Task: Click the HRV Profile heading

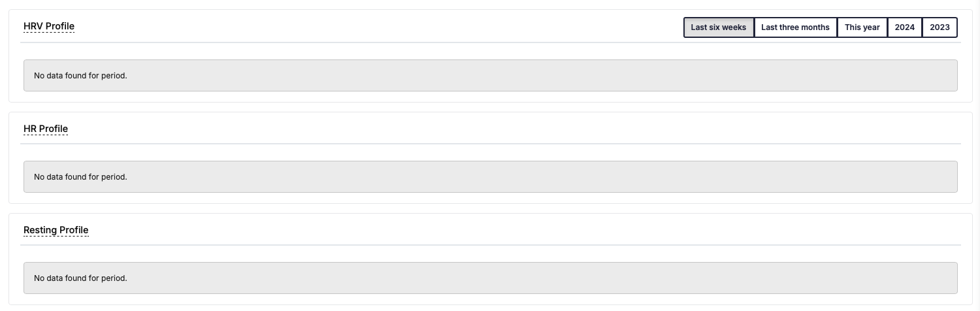Action: click(49, 27)
